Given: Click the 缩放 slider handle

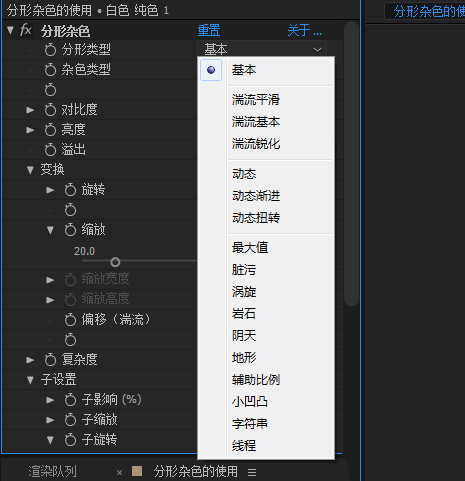Looking at the screenshot, I should [115, 262].
